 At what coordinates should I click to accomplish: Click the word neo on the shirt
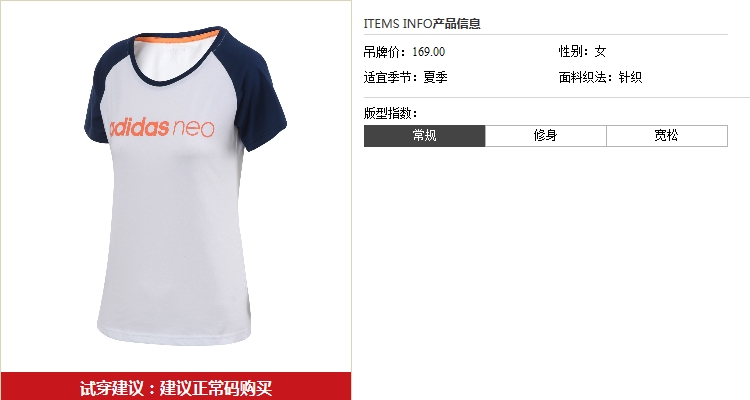193,129
